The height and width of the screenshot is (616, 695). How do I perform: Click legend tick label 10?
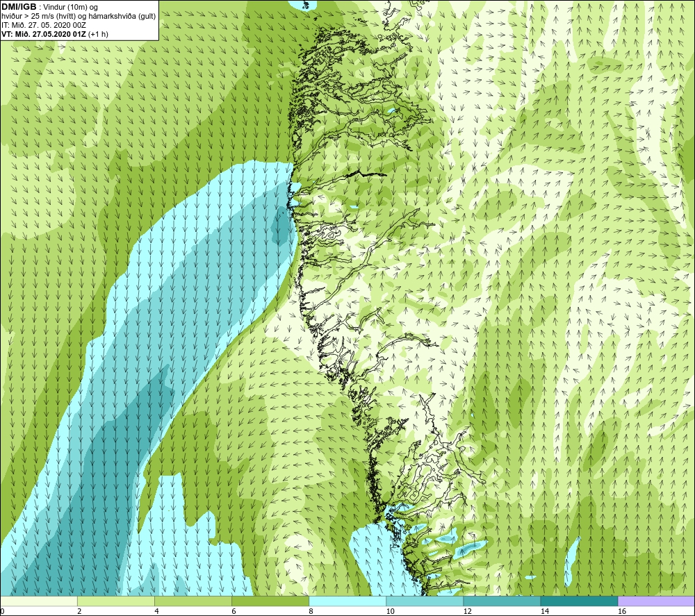[390, 611]
